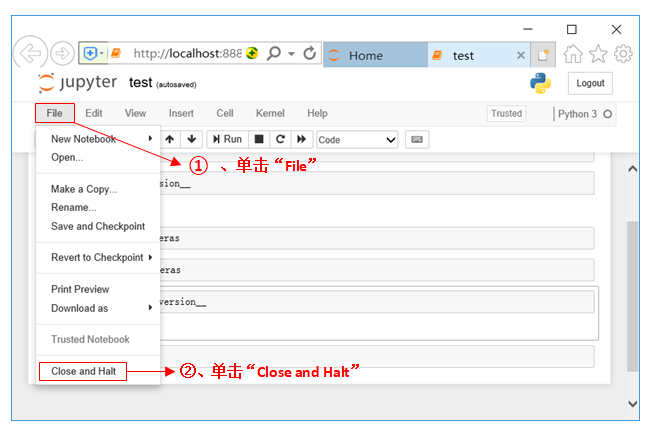647x430 pixels.
Task: Click the browser home icon
Action: (573, 54)
